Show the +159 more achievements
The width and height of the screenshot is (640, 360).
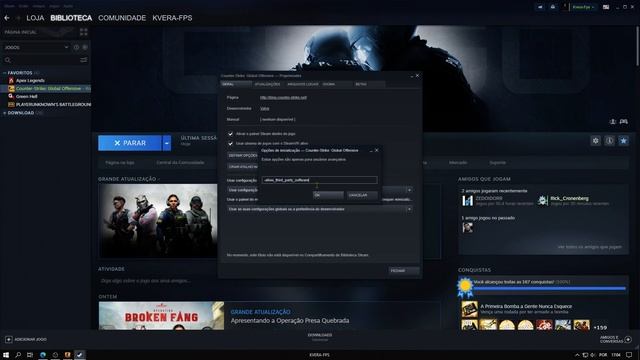pos(600,327)
